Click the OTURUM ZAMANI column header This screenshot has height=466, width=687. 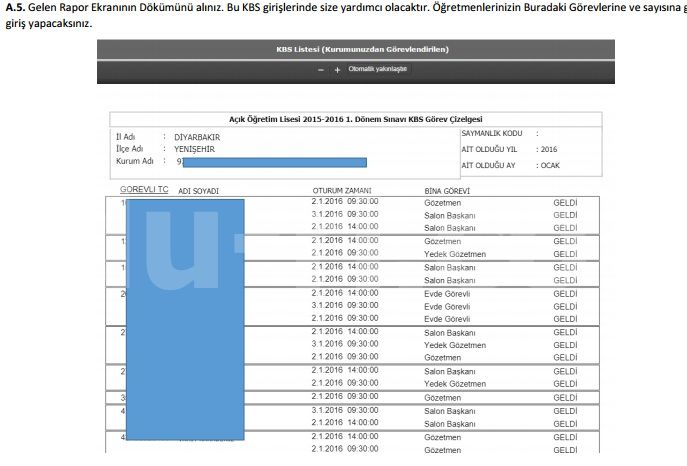click(x=342, y=191)
